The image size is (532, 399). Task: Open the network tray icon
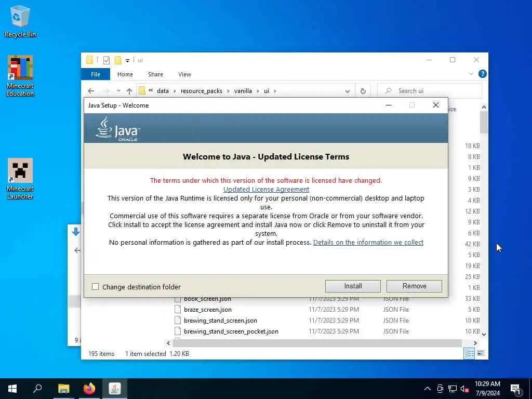(x=453, y=389)
